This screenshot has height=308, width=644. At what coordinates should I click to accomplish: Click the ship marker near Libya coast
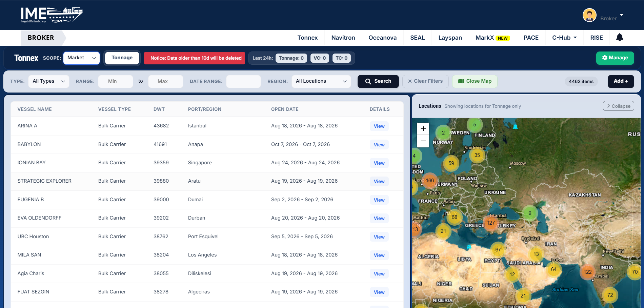pyautogui.click(x=469, y=247)
